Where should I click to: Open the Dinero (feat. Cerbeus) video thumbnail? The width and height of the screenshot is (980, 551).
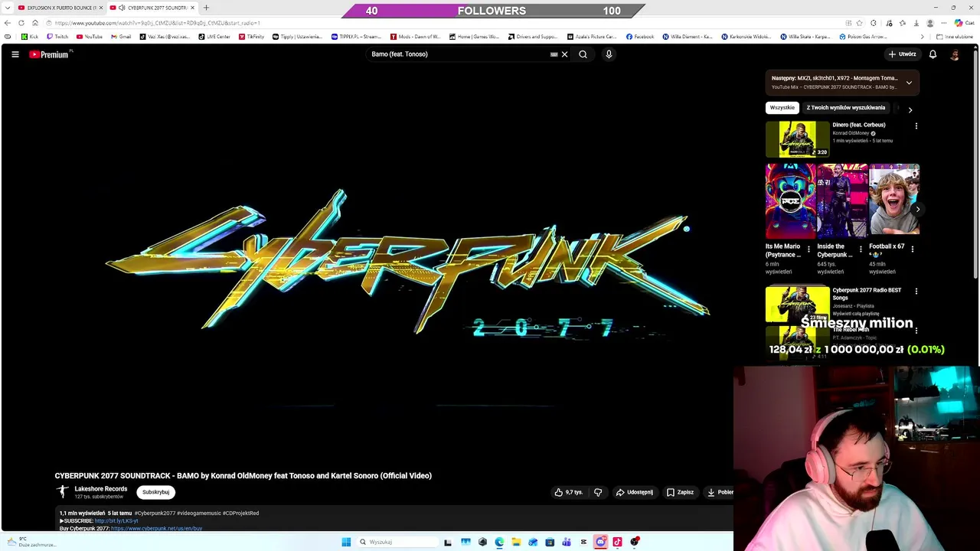pyautogui.click(x=797, y=139)
